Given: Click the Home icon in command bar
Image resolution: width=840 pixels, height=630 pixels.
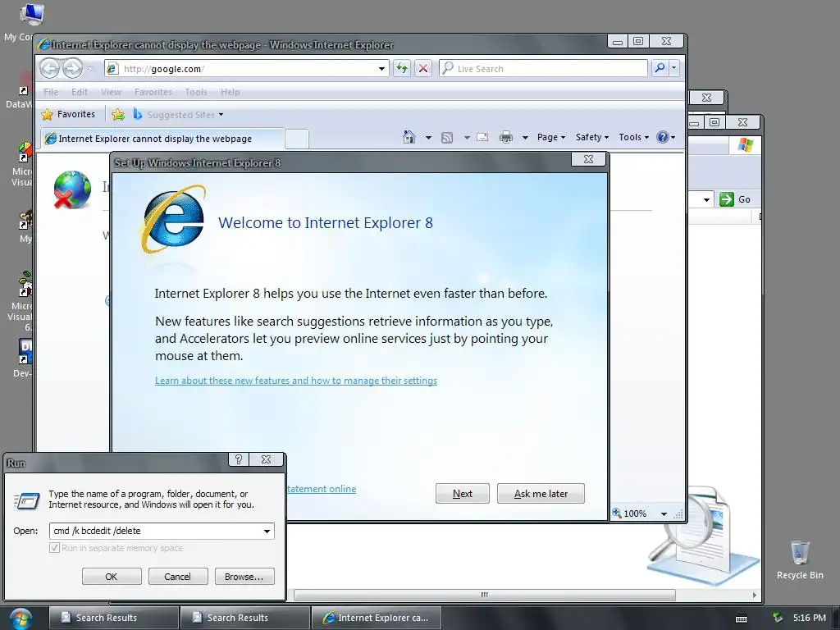Looking at the screenshot, I should pos(409,137).
